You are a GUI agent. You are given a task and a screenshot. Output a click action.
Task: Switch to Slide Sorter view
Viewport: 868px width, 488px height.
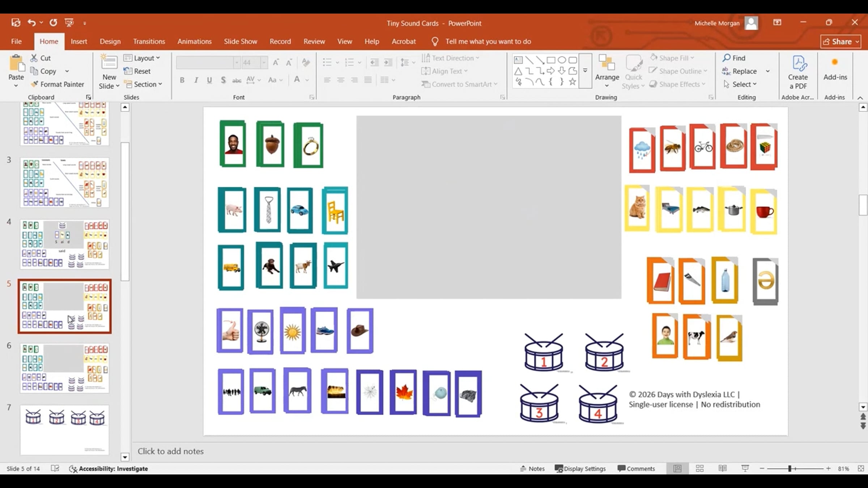[x=700, y=468]
